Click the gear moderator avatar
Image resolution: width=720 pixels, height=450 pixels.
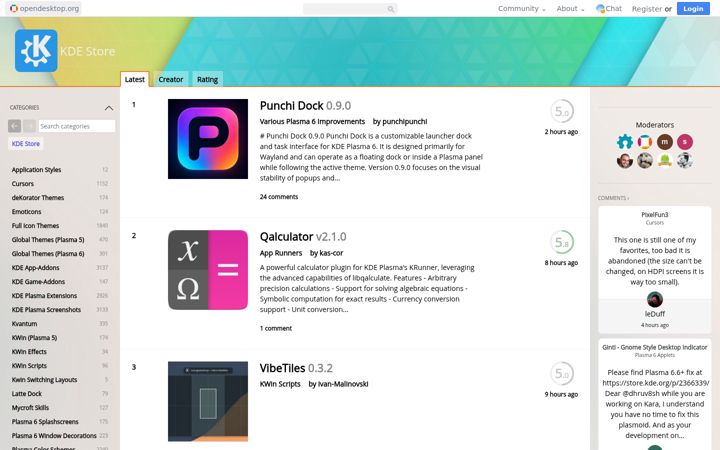[x=625, y=142]
